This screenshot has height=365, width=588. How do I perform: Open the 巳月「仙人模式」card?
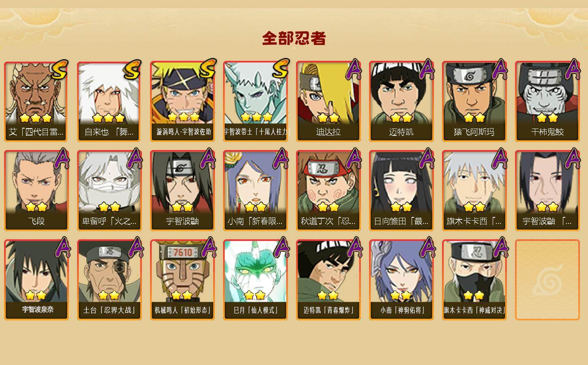click(x=255, y=279)
